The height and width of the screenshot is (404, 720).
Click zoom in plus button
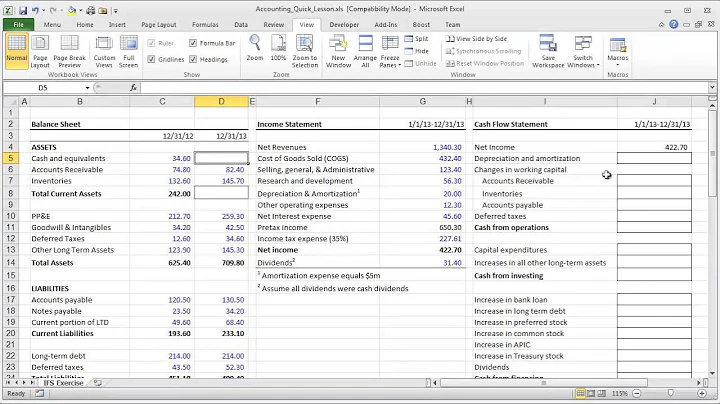click(702, 393)
